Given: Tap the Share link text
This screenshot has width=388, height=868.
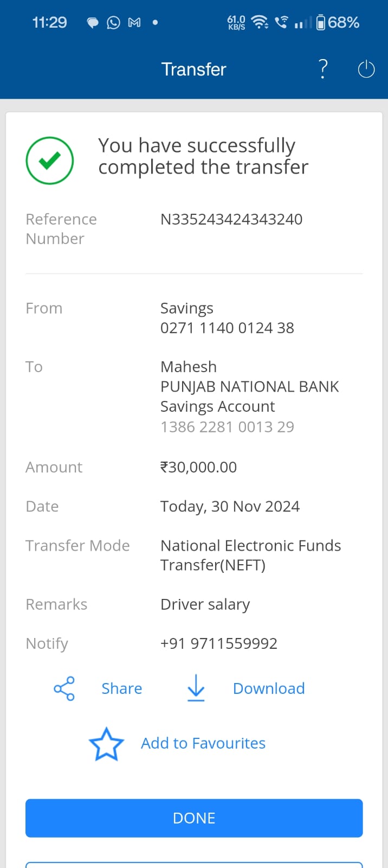Looking at the screenshot, I should [x=122, y=688].
